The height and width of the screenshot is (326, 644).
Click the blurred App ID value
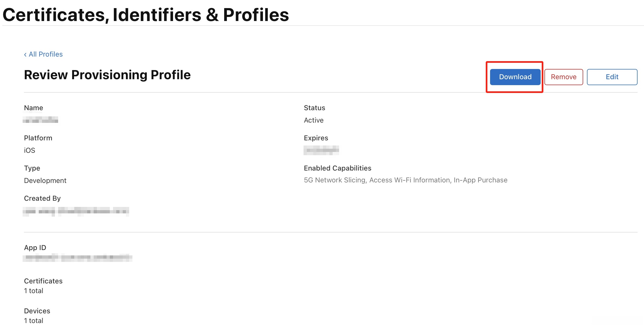coord(78,258)
